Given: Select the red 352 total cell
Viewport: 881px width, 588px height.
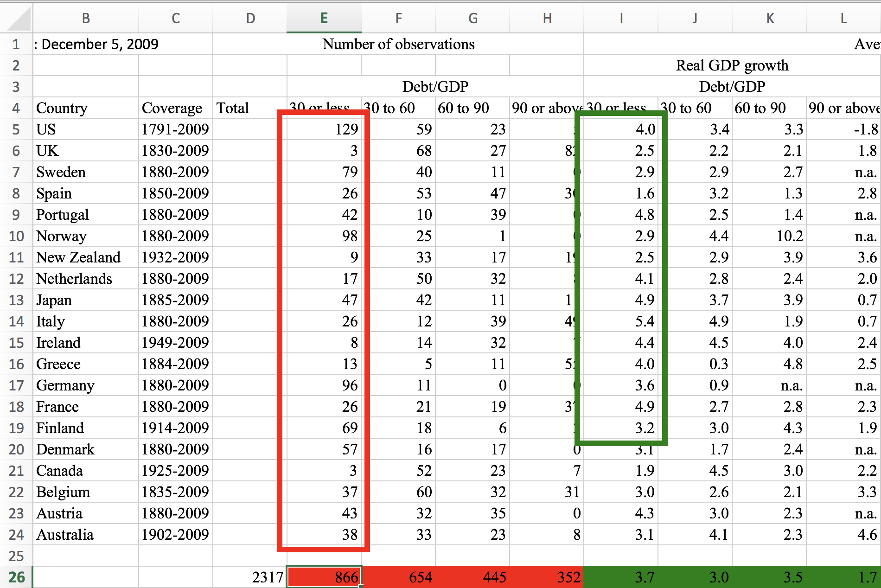Looking at the screenshot, I should pos(547,577).
